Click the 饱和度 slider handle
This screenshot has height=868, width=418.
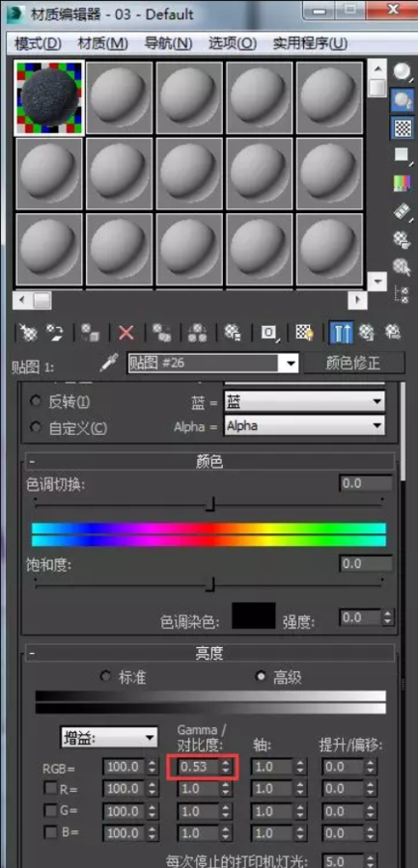pyautogui.click(x=210, y=584)
